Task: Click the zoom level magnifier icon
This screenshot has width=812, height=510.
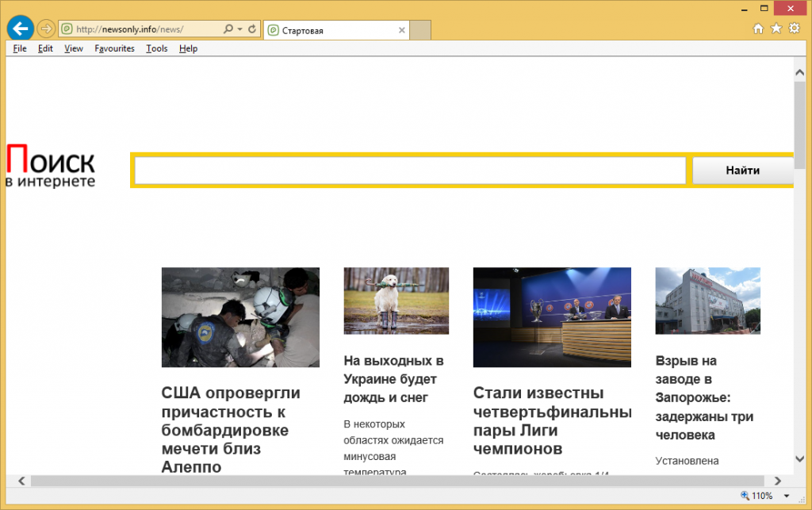Action: (x=744, y=496)
